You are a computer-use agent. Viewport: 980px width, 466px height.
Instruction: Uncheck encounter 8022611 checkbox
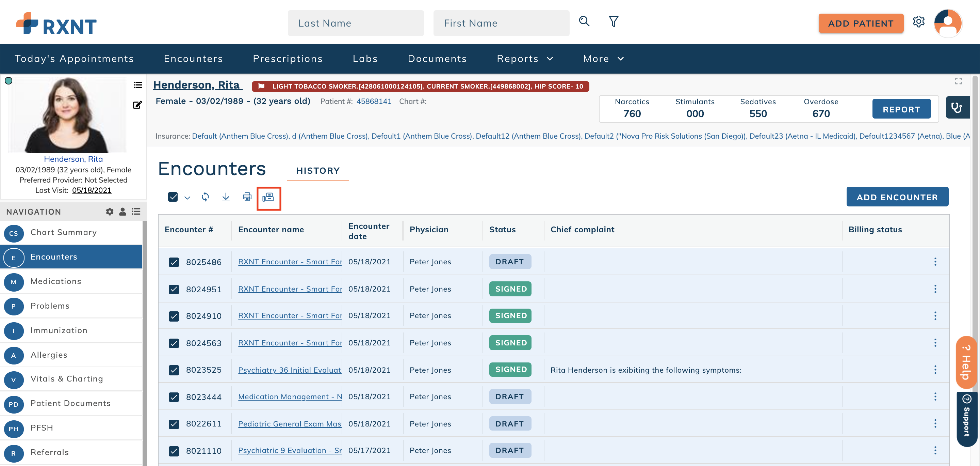pyautogui.click(x=174, y=424)
